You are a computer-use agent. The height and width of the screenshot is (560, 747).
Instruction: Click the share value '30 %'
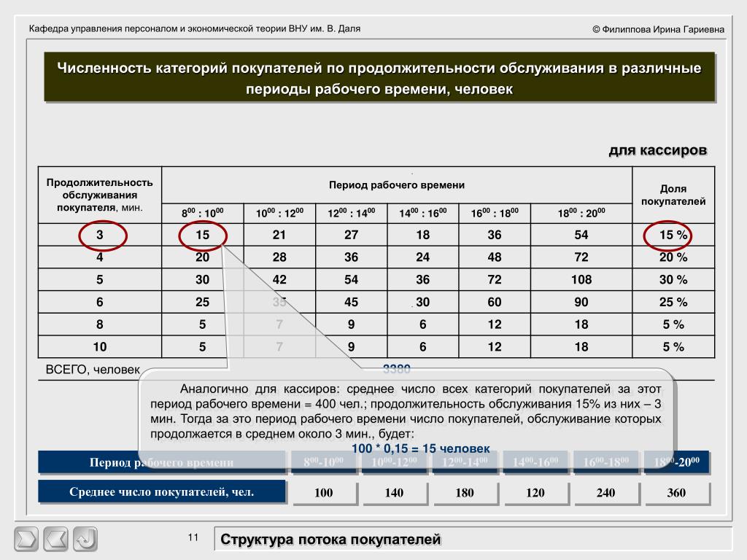[673, 279]
